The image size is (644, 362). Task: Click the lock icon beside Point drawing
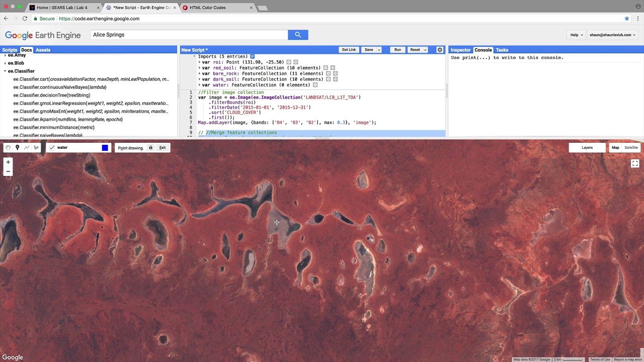click(x=150, y=148)
